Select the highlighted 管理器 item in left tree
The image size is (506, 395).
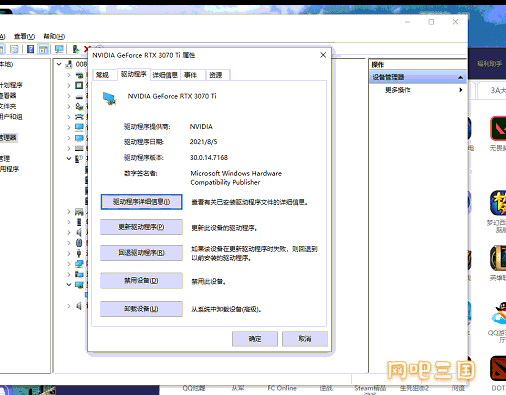pos(8,138)
